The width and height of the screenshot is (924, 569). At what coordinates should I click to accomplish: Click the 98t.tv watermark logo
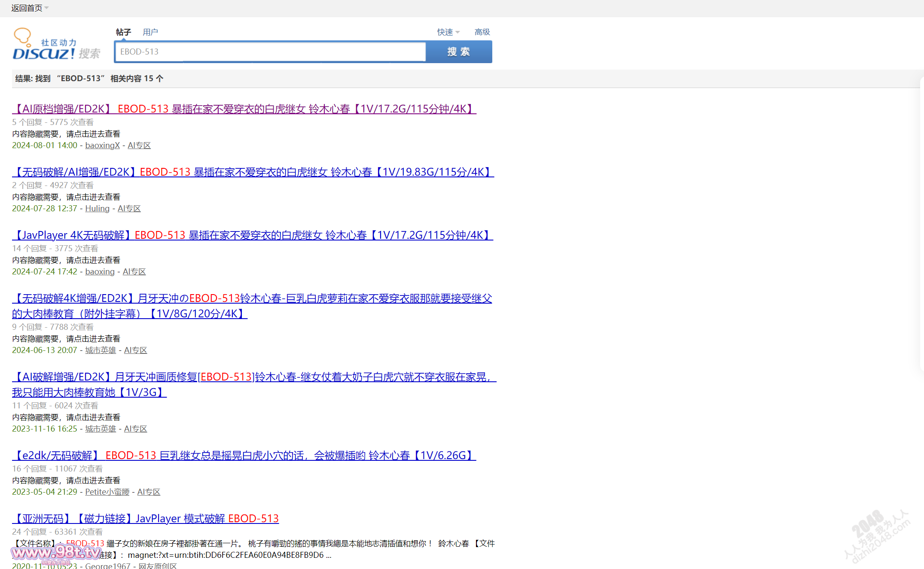coord(56,552)
